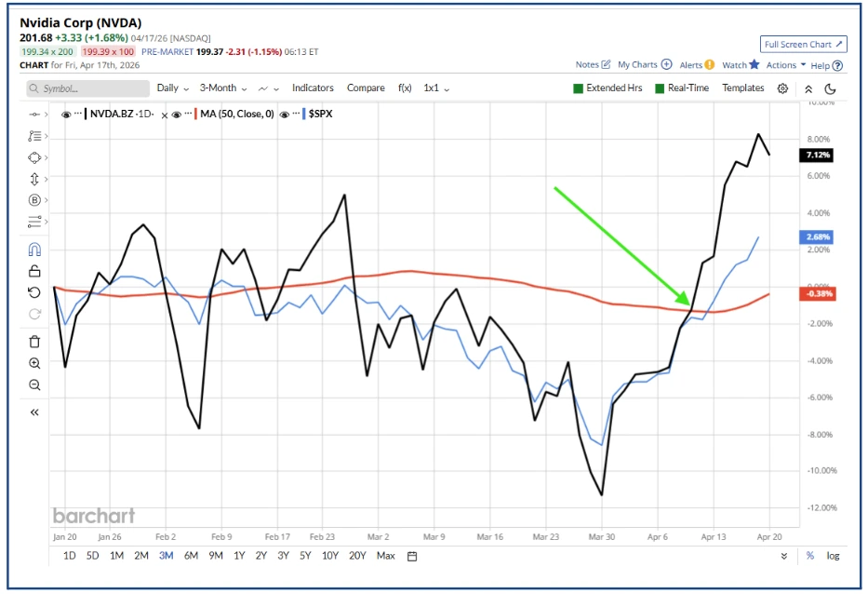Open the f(x) expressions menu
Screen dimensions: 868x594
tap(405, 88)
